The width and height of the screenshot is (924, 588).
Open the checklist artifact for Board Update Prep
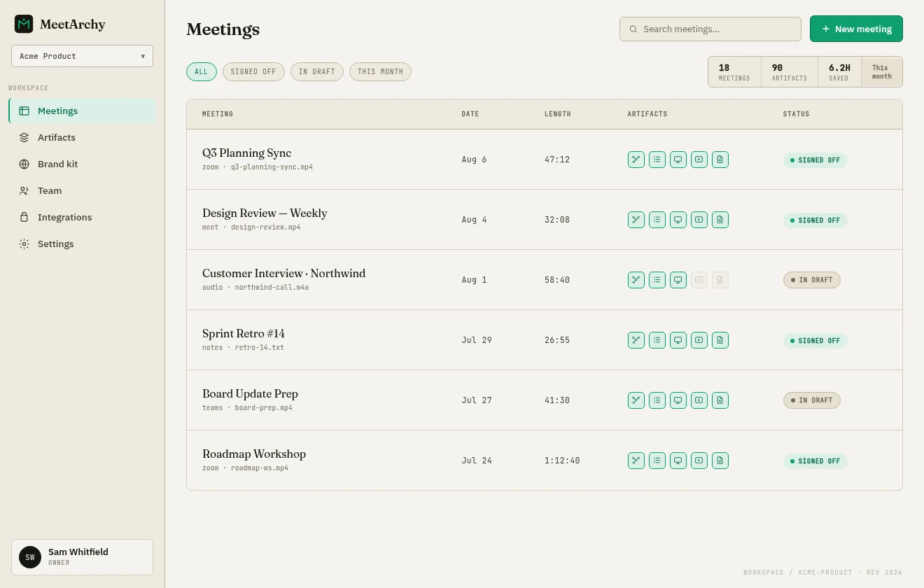[x=657, y=400]
